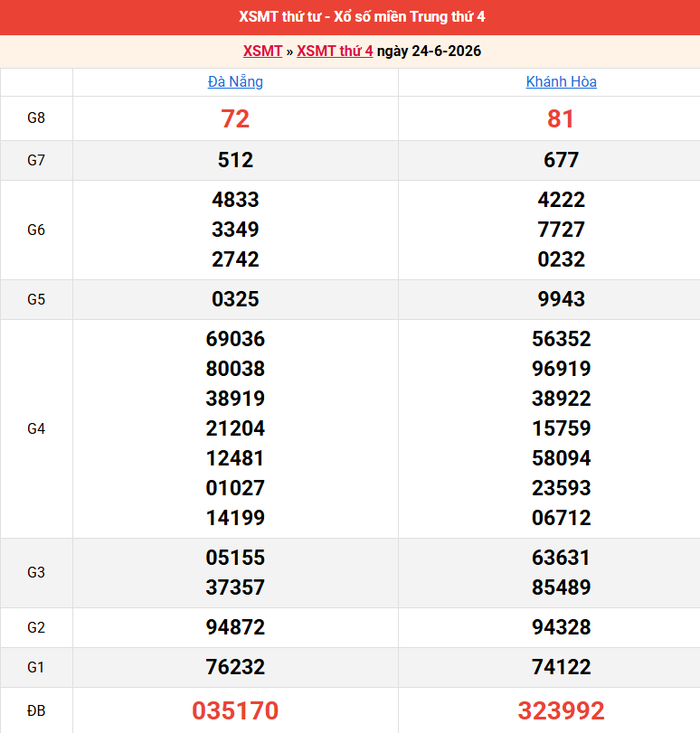
Task: Click the ĐB row label
Action: [36, 710]
